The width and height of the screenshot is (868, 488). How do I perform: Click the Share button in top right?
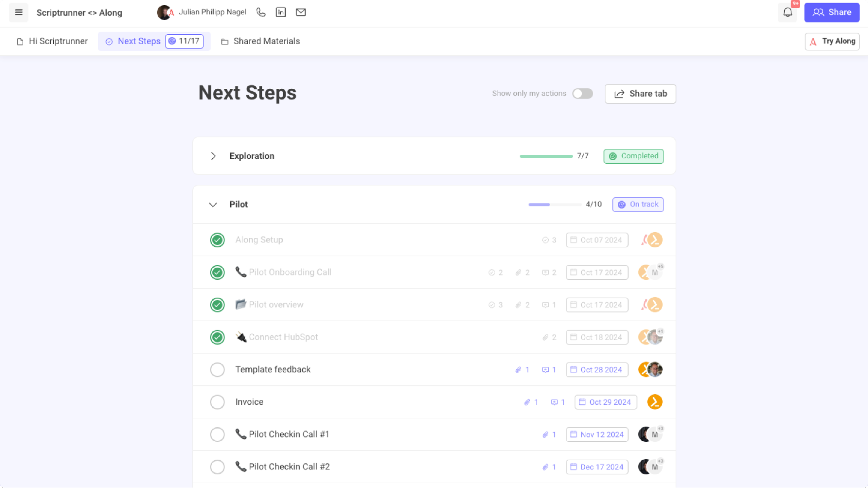(832, 13)
